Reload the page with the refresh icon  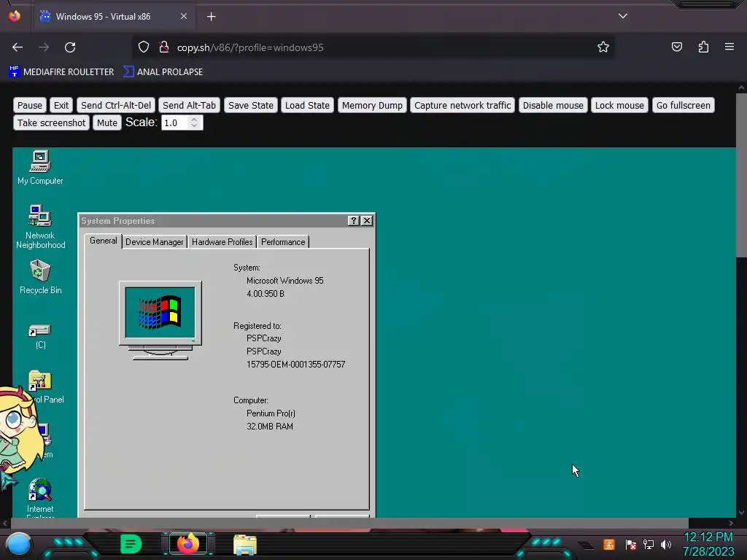pos(70,47)
